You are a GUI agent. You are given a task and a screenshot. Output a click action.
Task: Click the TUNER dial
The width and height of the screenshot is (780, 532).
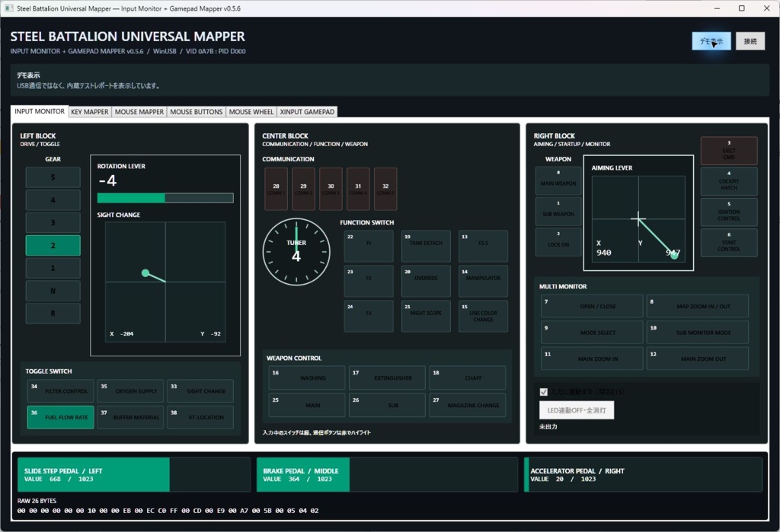(296, 252)
